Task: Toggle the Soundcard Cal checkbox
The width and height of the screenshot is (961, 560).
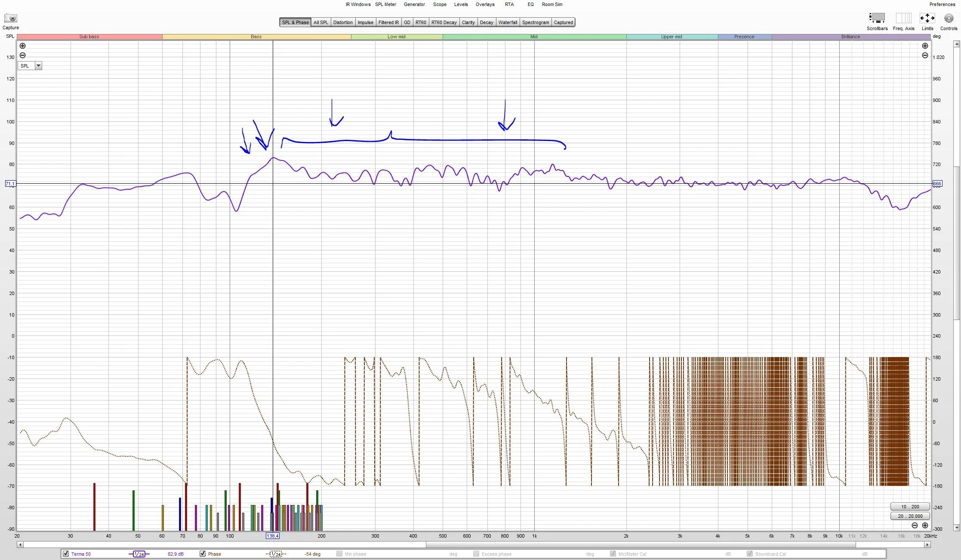Action: pyautogui.click(x=750, y=554)
